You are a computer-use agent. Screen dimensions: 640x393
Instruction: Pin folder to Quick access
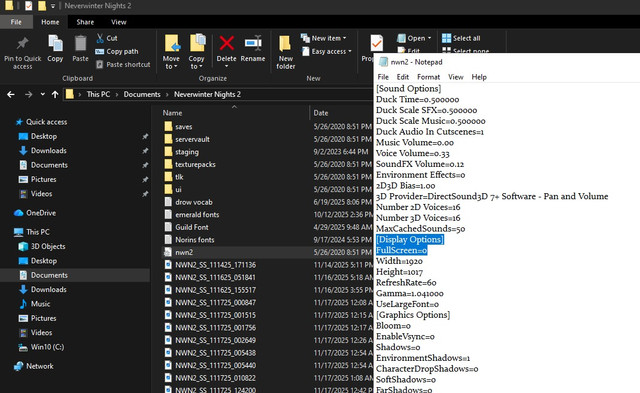(x=22, y=53)
